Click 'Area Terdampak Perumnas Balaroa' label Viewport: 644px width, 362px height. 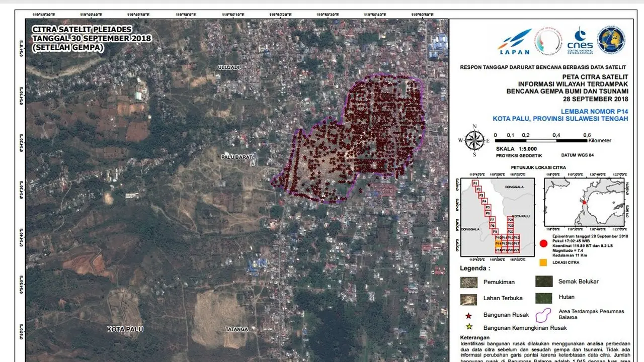[591, 315]
